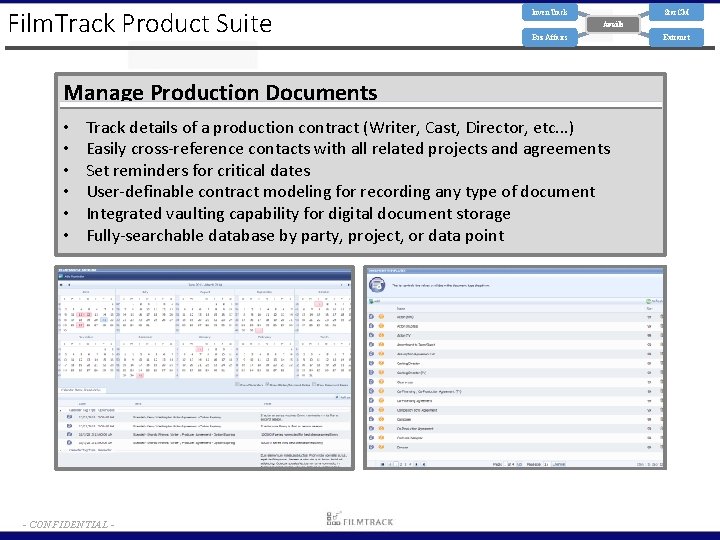Select the 'Fully-searchable database' bullet line
Screen dimensions: 720x540
295,236
